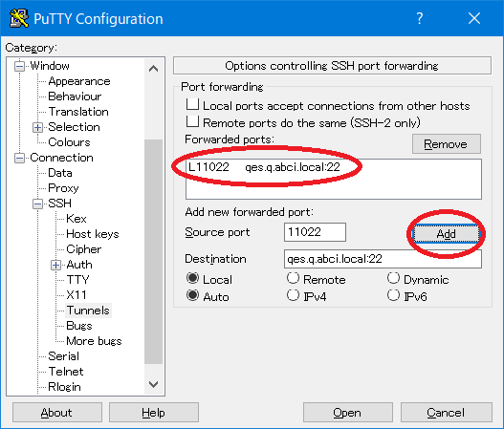Open the Appearance category
Screen dimensions: 504x429
click(x=79, y=81)
